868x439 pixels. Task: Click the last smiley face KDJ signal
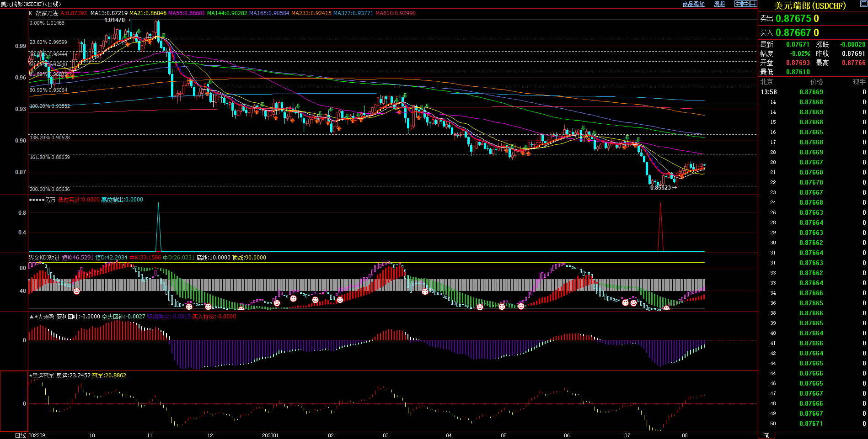[x=666, y=309]
